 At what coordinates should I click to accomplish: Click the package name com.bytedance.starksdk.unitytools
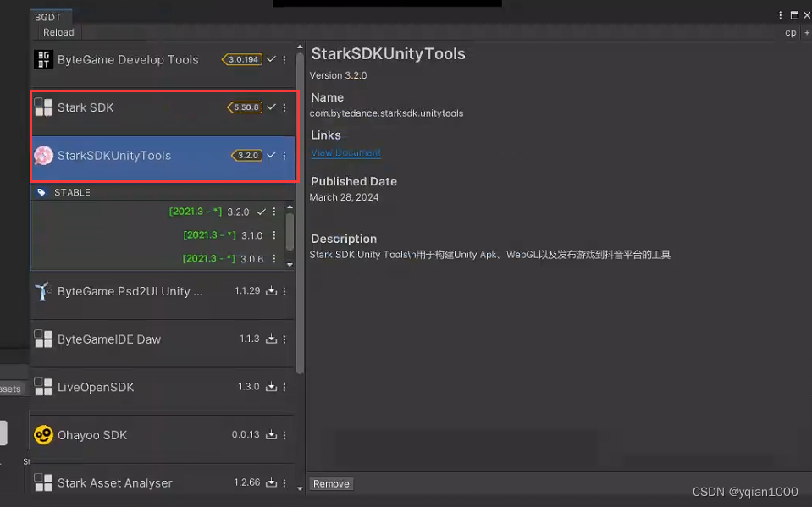tap(386, 113)
